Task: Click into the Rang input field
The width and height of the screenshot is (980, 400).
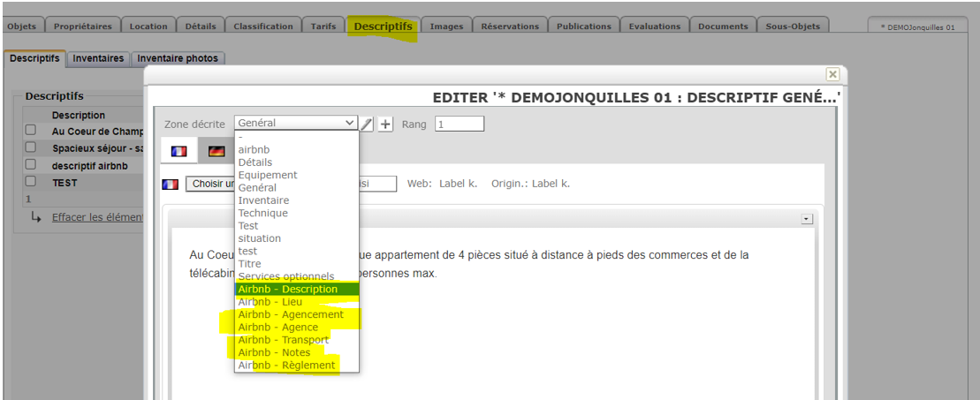Action: point(459,125)
